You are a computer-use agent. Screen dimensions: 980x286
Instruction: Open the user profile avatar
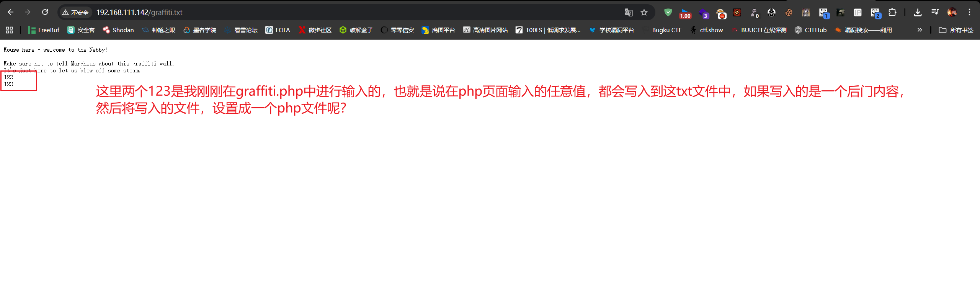click(952, 12)
